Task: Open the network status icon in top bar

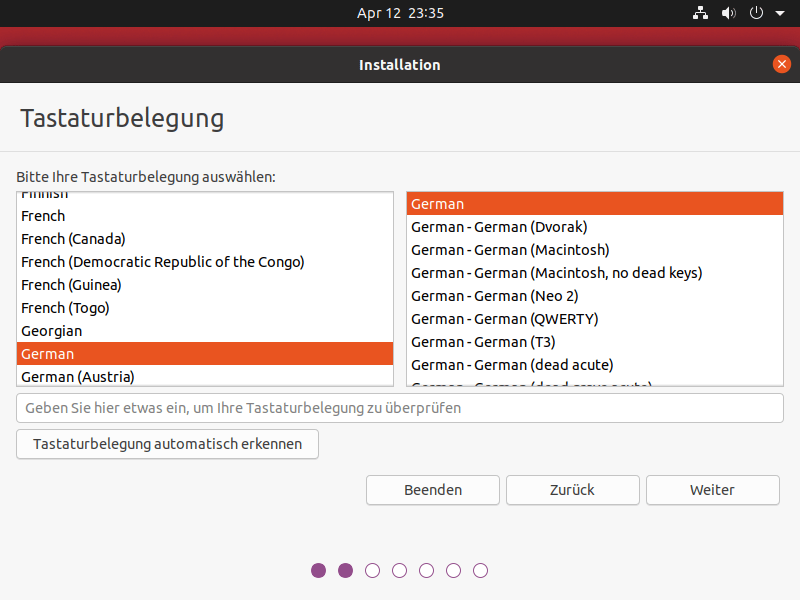Action: pyautogui.click(x=700, y=13)
